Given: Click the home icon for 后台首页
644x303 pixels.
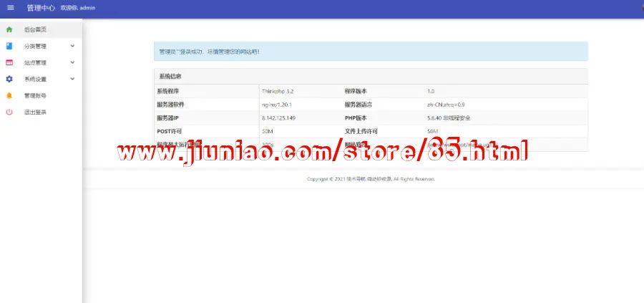Looking at the screenshot, I should pos(9,29).
